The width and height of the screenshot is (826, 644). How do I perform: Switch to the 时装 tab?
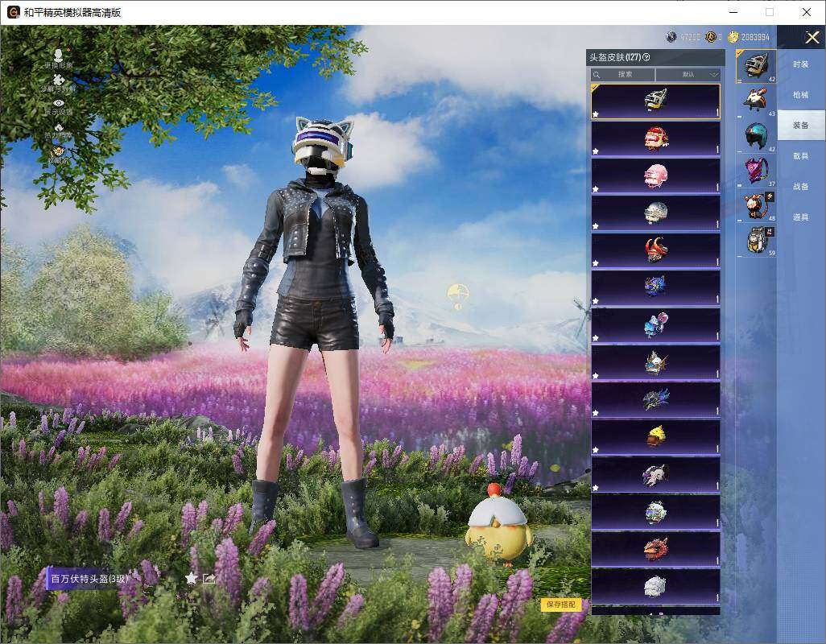[x=801, y=64]
